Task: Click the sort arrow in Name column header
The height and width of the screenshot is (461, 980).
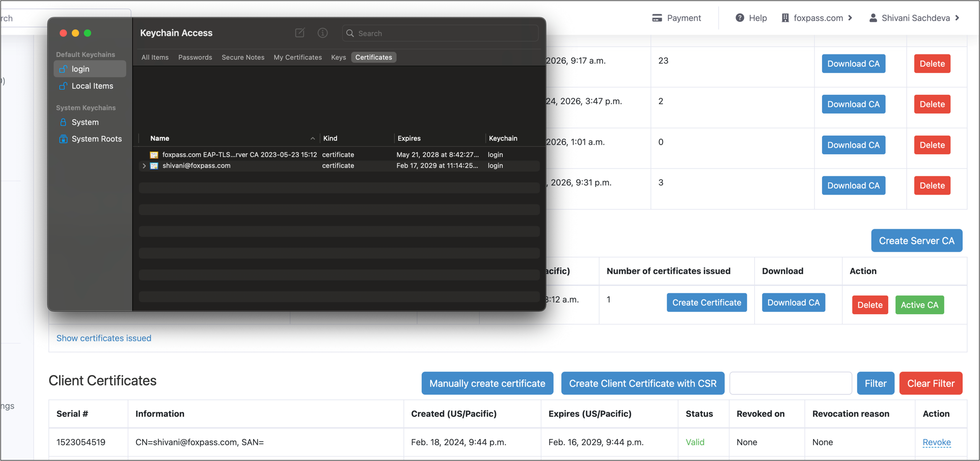Action: pos(312,139)
